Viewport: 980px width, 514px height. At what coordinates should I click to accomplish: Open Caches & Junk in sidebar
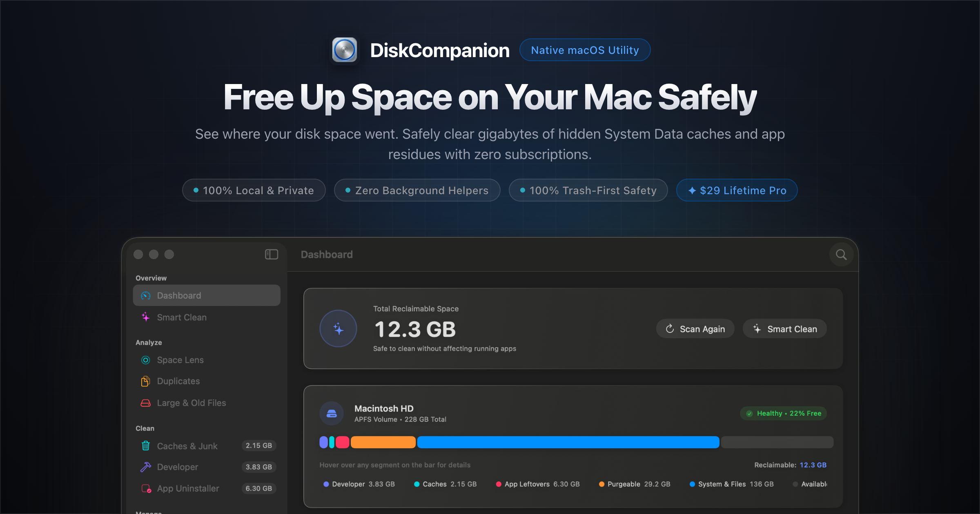click(x=207, y=445)
